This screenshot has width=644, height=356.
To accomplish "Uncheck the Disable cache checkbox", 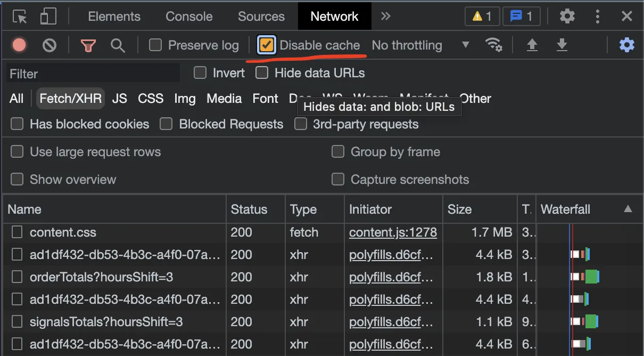I will click(267, 45).
